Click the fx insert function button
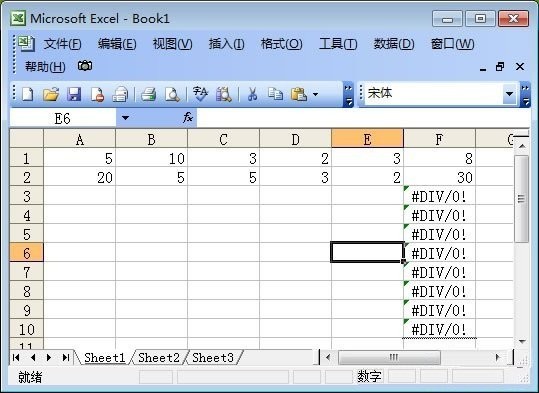The width and height of the screenshot is (539, 393). (x=188, y=118)
